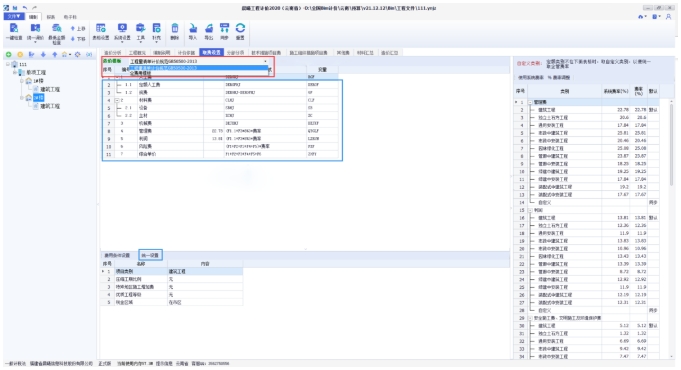Click the redo arrow in the title bar
The width and height of the screenshot is (681, 370).
click(34, 8)
